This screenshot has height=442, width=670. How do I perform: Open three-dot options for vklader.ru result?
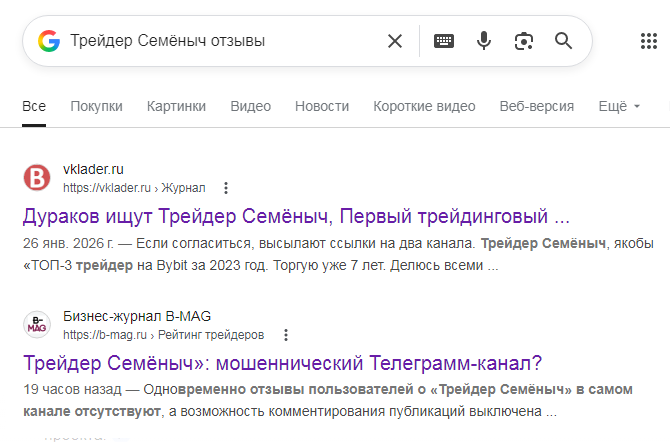coord(226,188)
